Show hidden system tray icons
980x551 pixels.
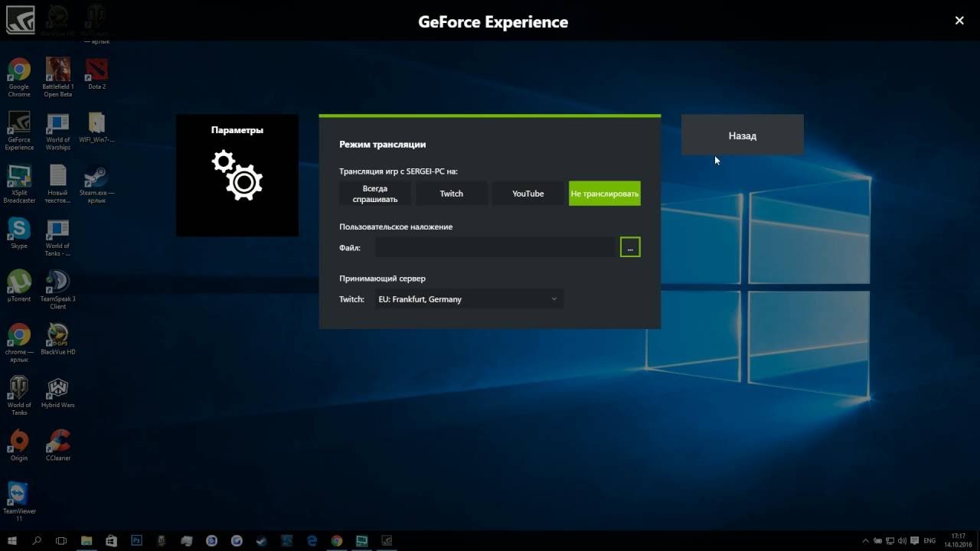866,541
